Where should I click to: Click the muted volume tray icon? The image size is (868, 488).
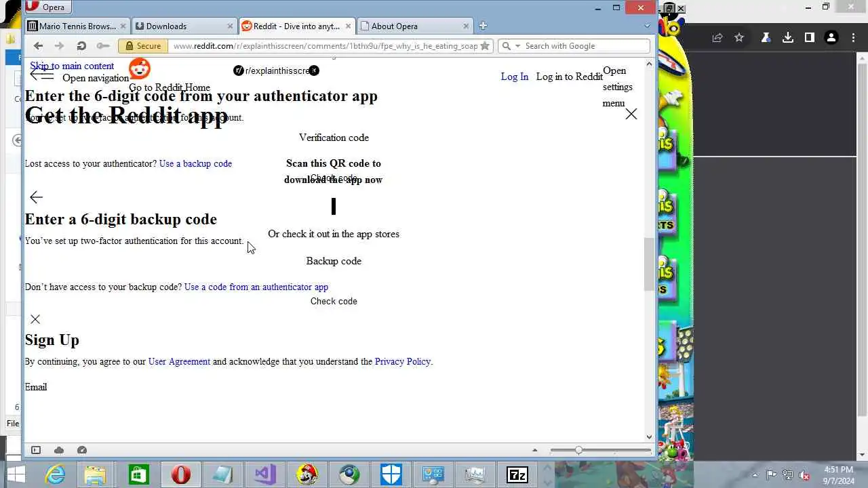coord(804,475)
